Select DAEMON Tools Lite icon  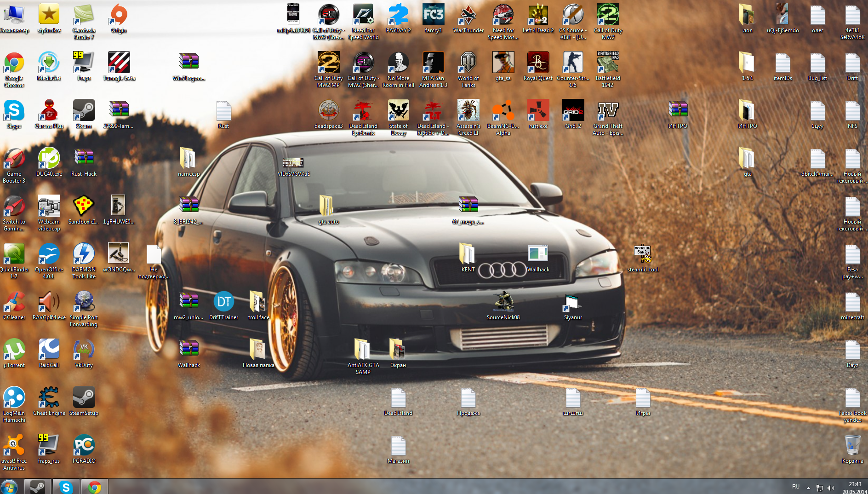click(x=84, y=261)
